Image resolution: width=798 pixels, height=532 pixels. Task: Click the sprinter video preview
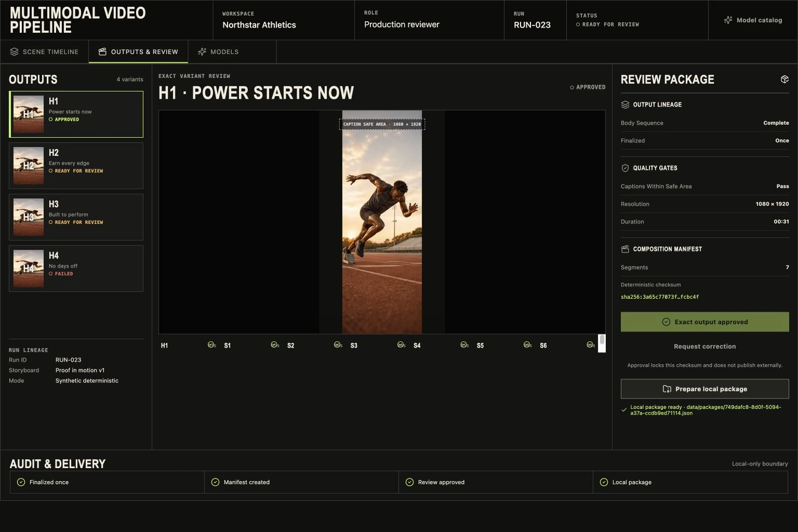tap(382, 222)
